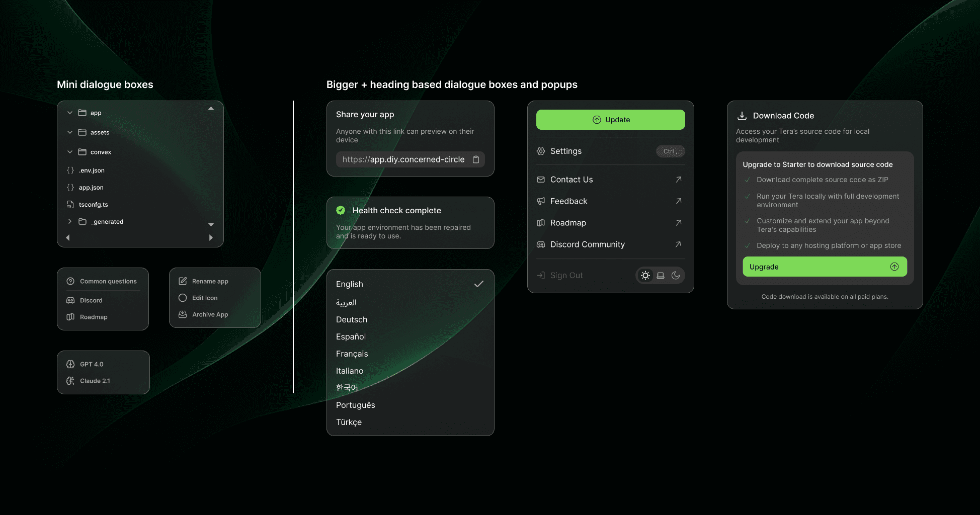Select English language
Image resolution: width=980 pixels, height=515 pixels.
(411, 284)
